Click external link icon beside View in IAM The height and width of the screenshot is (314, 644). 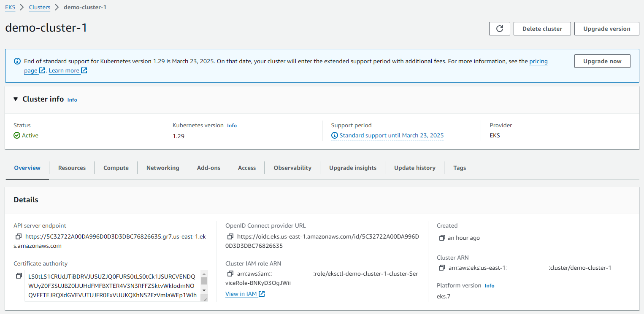[x=262, y=294]
